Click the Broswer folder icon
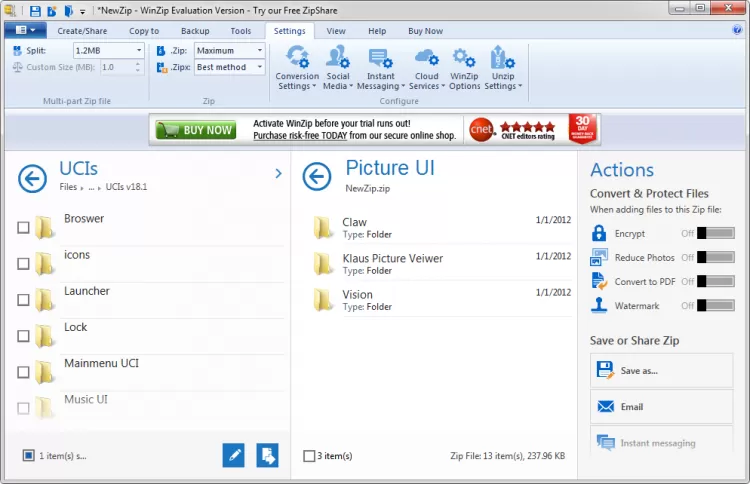Screen dimensions: 750x484 [x=44, y=227]
